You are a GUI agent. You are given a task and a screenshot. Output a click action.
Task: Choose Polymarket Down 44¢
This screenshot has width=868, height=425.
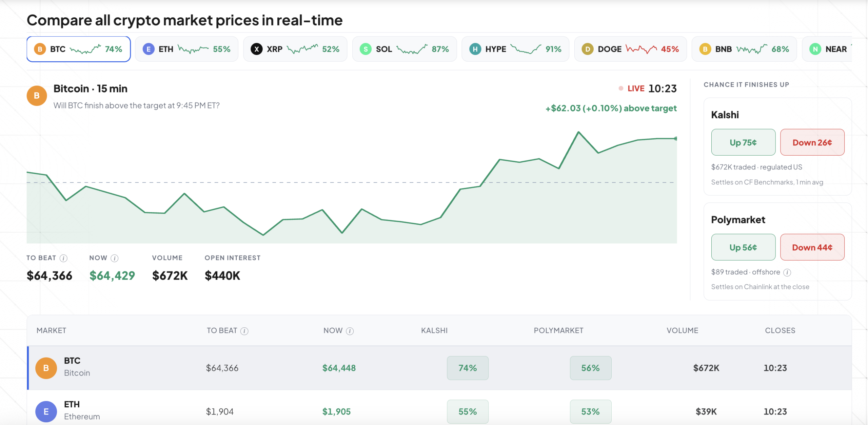(x=812, y=247)
